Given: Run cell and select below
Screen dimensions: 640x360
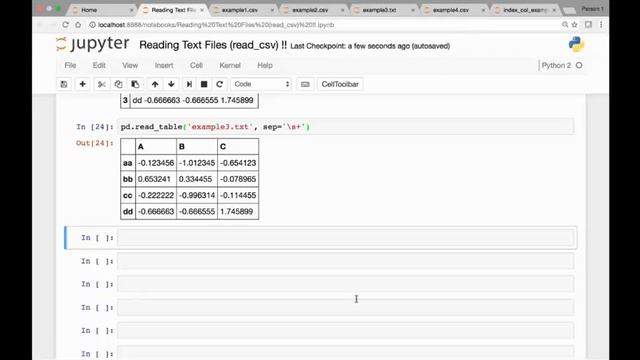Looking at the screenshot, I should [189, 84].
